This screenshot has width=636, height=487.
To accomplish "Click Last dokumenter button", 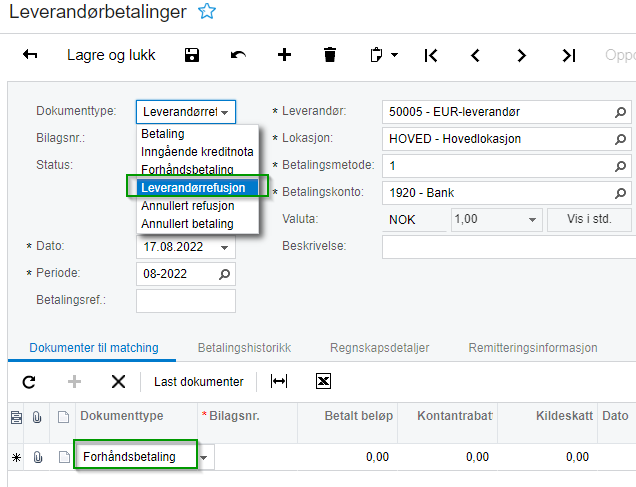I will [199, 382].
